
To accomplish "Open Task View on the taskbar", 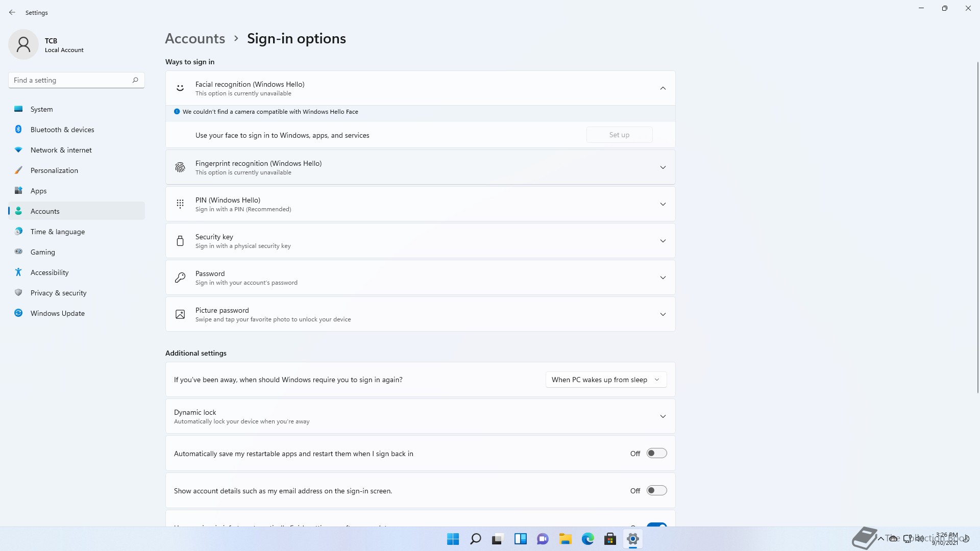I will click(x=498, y=539).
